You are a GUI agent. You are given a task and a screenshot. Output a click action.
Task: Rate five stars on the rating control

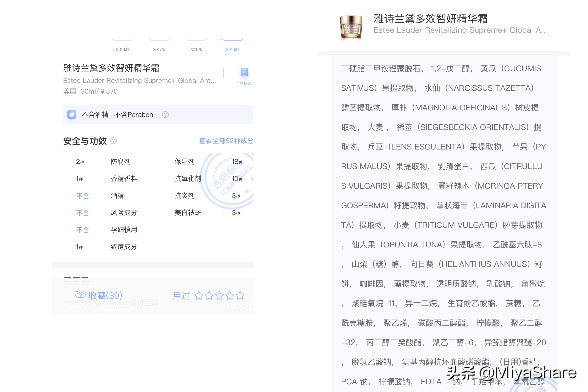click(240, 296)
